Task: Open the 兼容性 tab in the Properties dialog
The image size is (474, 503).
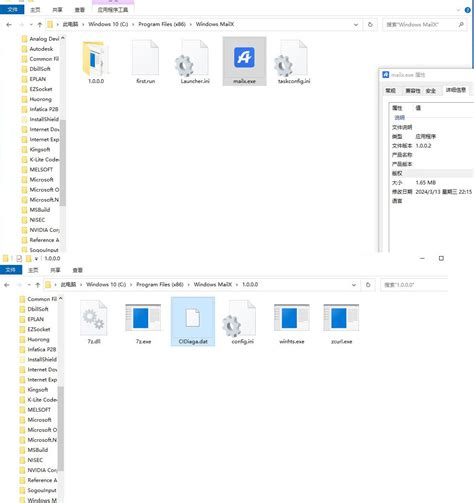Action: coord(413,90)
